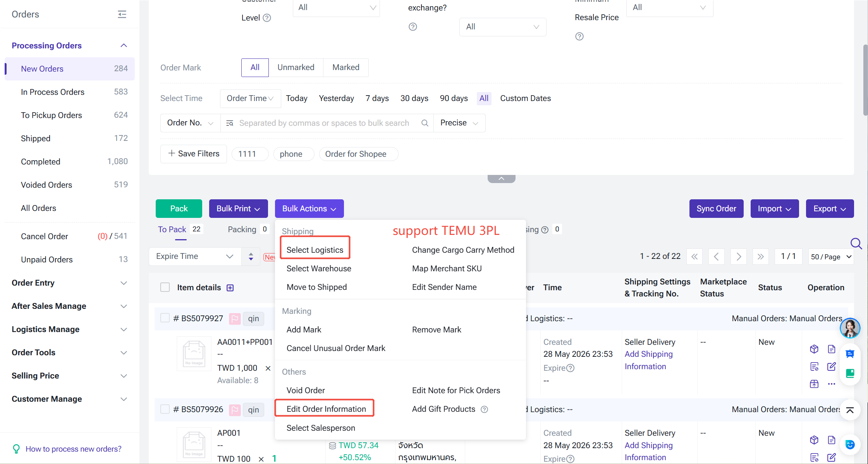
Task: Click the package icon for order BS5079927
Action: 814,349
